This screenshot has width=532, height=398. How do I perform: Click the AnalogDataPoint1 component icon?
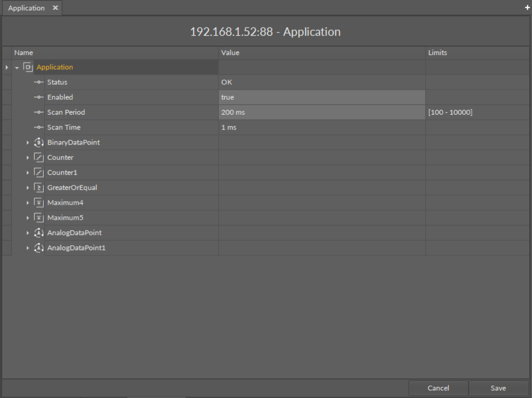coord(39,248)
